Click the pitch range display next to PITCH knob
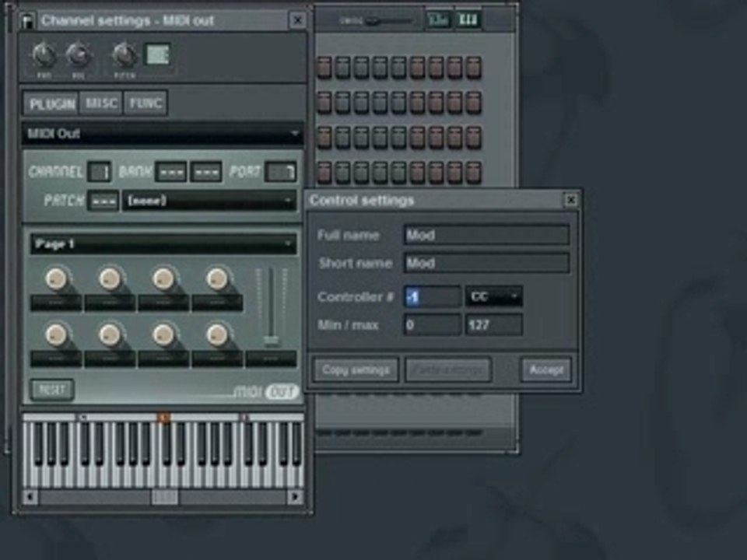The image size is (747, 560). 158,54
